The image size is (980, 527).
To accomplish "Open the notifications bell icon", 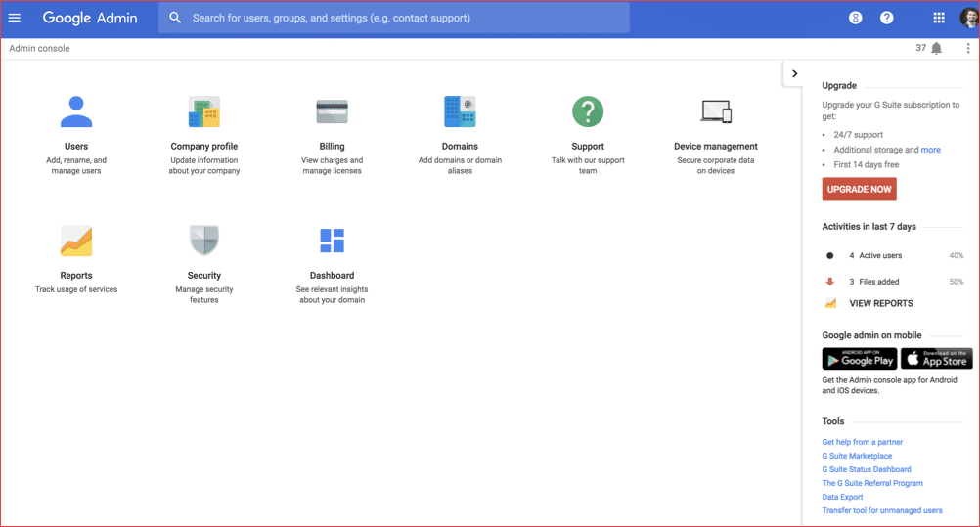I will pyautogui.click(x=936, y=48).
